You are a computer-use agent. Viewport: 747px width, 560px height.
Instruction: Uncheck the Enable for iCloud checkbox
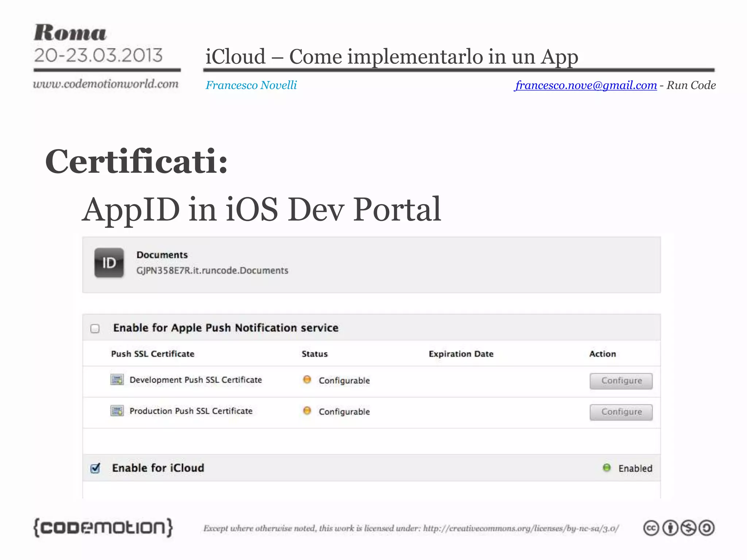tap(96, 468)
